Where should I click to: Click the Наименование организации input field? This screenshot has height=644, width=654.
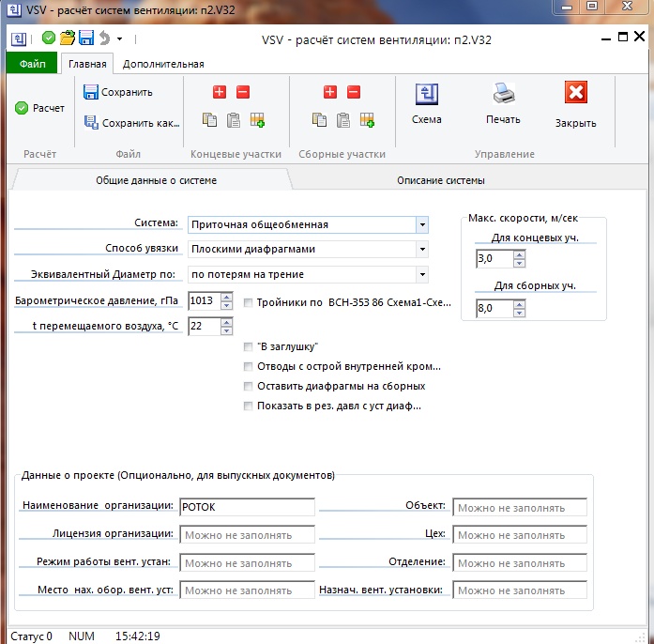tap(248, 507)
